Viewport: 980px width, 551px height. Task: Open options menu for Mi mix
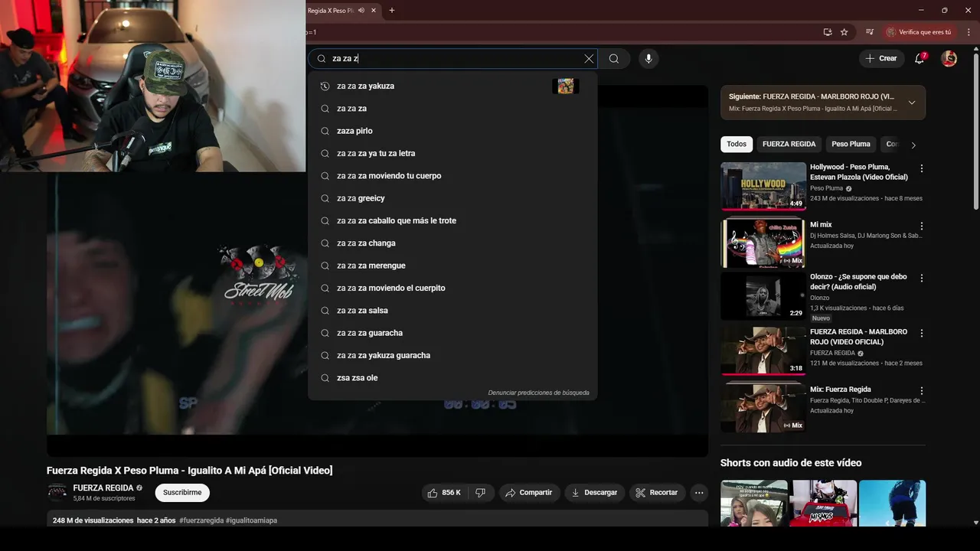(922, 227)
